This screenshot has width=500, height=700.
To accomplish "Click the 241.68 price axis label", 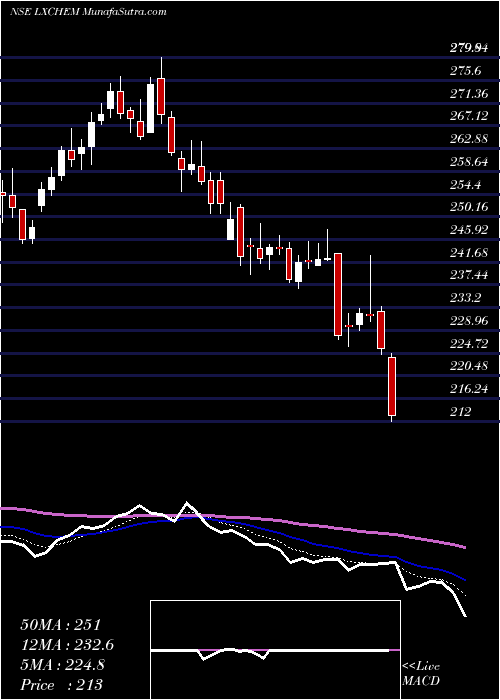I will 468,253.
